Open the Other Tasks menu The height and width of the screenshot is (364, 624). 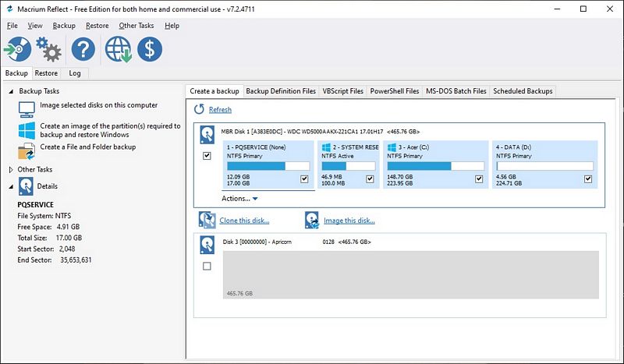[x=136, y=26]
